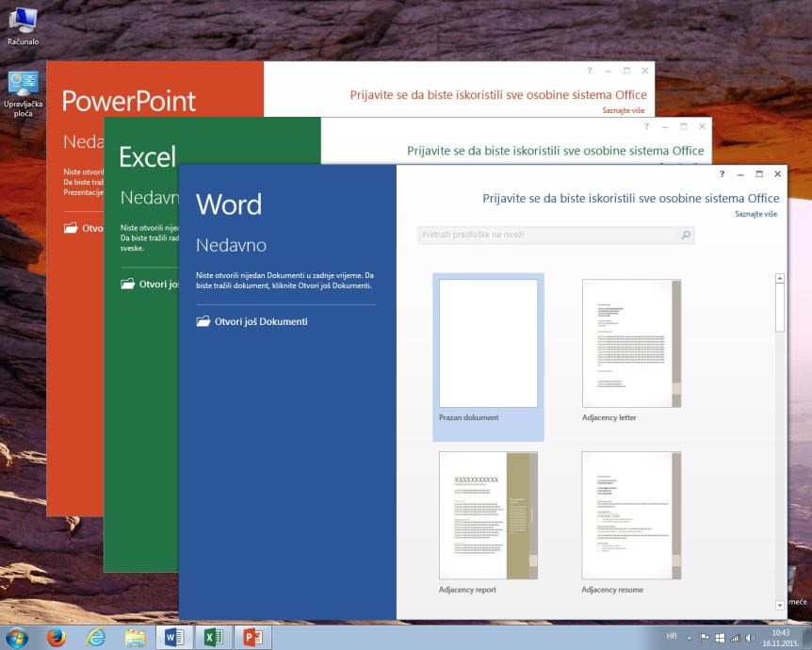Close the Word window
Image resolution: width=812 pixels, height=650 pixels.
tap(777, 174)
